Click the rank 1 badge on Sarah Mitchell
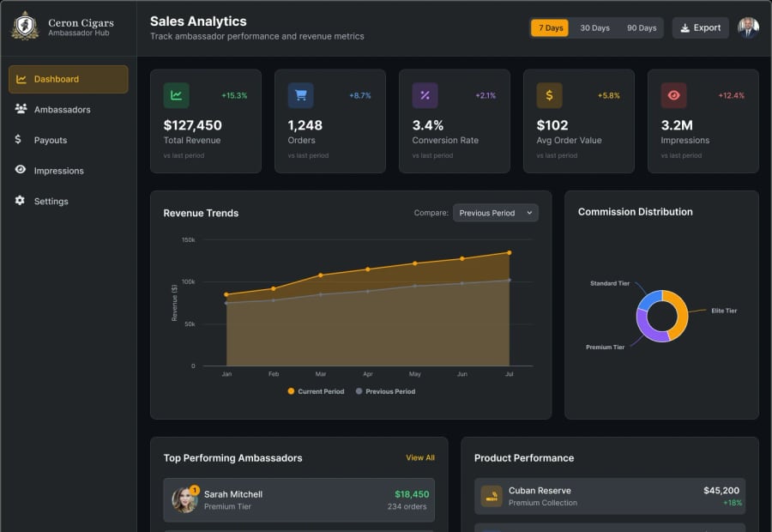 click(195, 490)
